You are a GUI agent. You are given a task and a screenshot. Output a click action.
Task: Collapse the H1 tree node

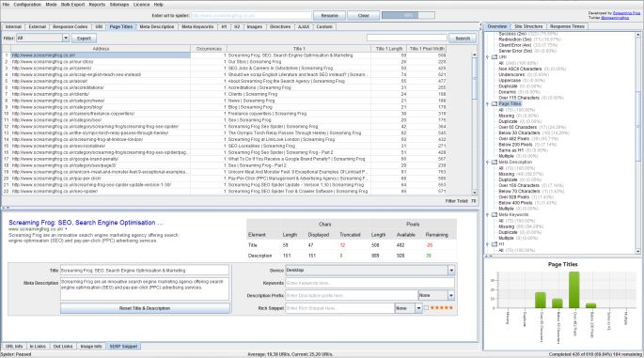pyautogui.click(x=488, y=244)
